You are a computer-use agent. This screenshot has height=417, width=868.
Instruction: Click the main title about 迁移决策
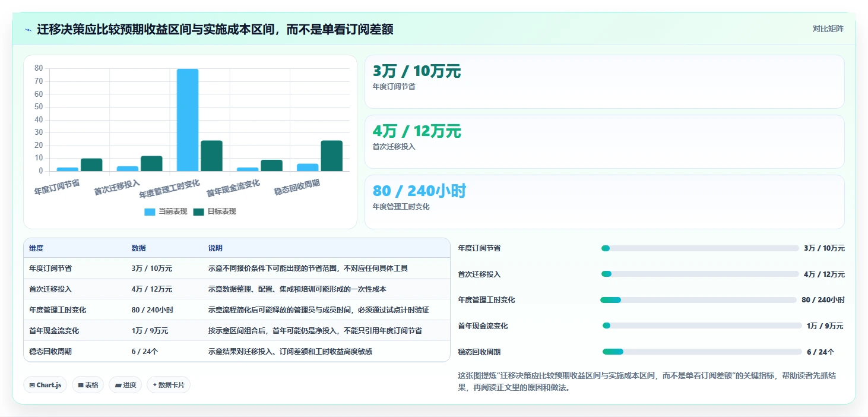coord(215,30)
